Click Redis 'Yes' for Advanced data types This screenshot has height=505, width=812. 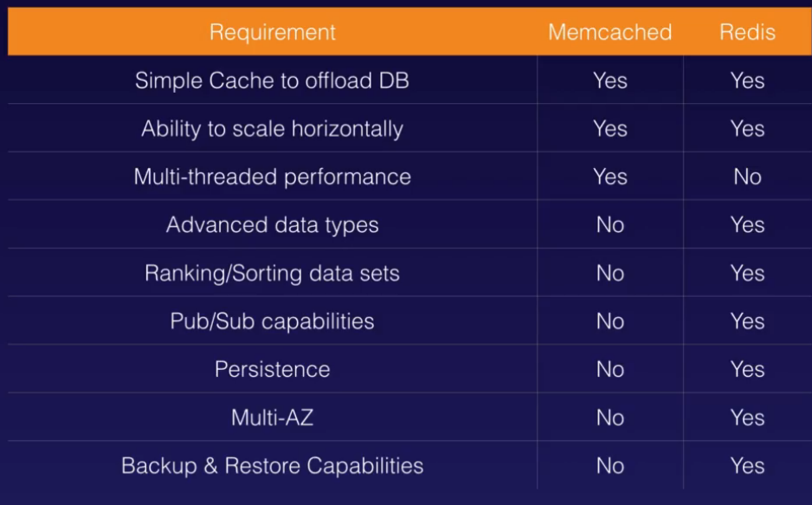point(746,225)
